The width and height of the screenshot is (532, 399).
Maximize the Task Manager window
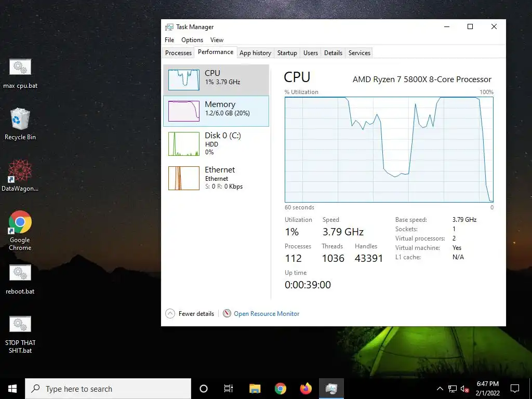pyautogui.click(x=470, y=26)
